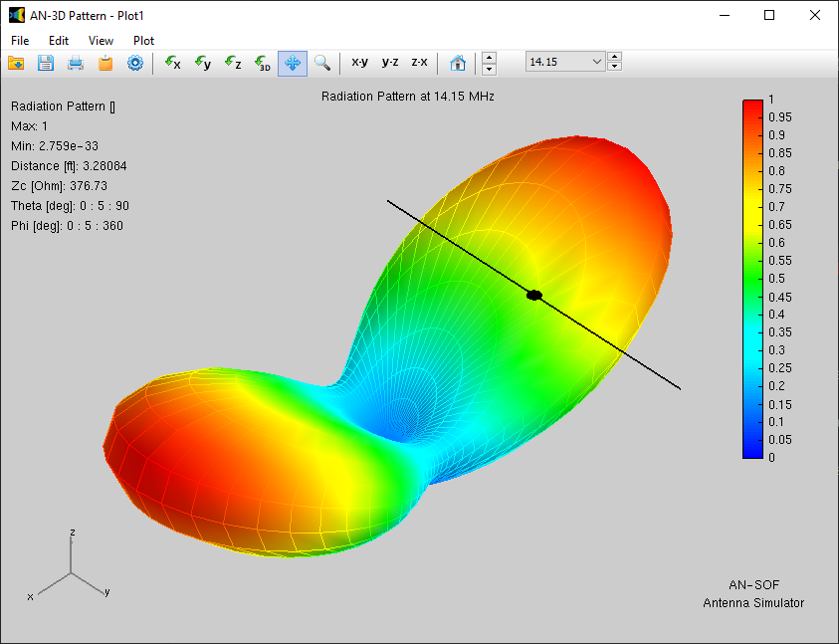Rotate the pattern around the x axis

pyautogui.click(x=173, y=63)
